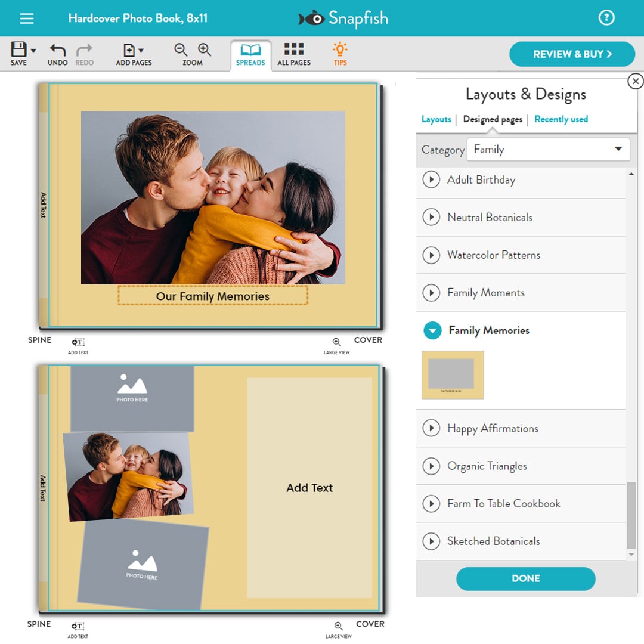
Task: Open the hamburger menu
Action: tap(26, 17)
